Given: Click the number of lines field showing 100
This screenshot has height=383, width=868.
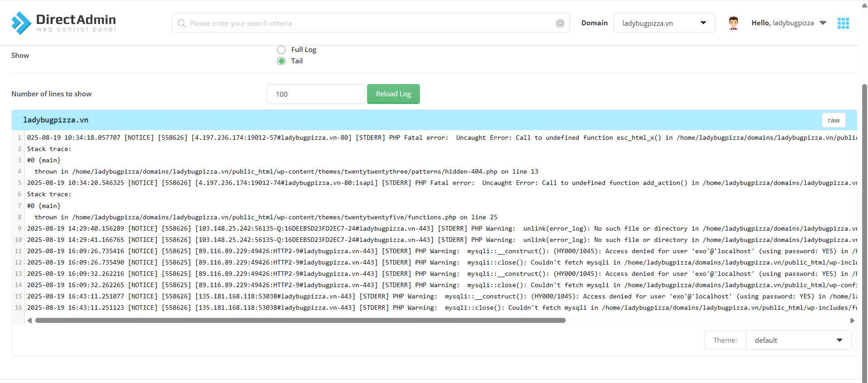Looking at the screenshot, I should point(316,94).
